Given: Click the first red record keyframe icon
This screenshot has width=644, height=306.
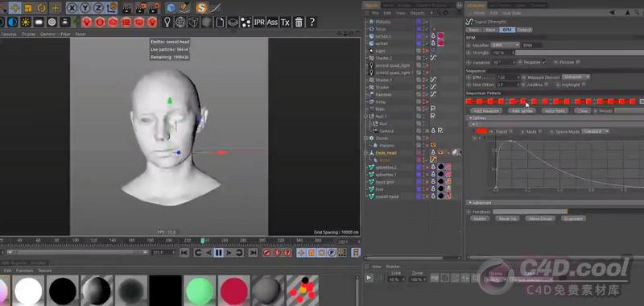Looking at the screenshot, I should click(x=267, y=253).
